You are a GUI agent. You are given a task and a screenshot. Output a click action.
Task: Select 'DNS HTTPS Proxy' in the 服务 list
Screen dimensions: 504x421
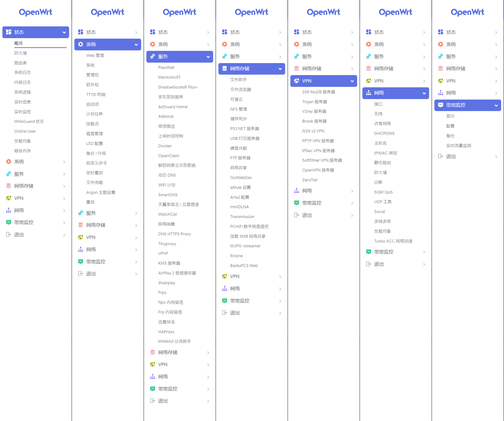(x=174, y=234)
